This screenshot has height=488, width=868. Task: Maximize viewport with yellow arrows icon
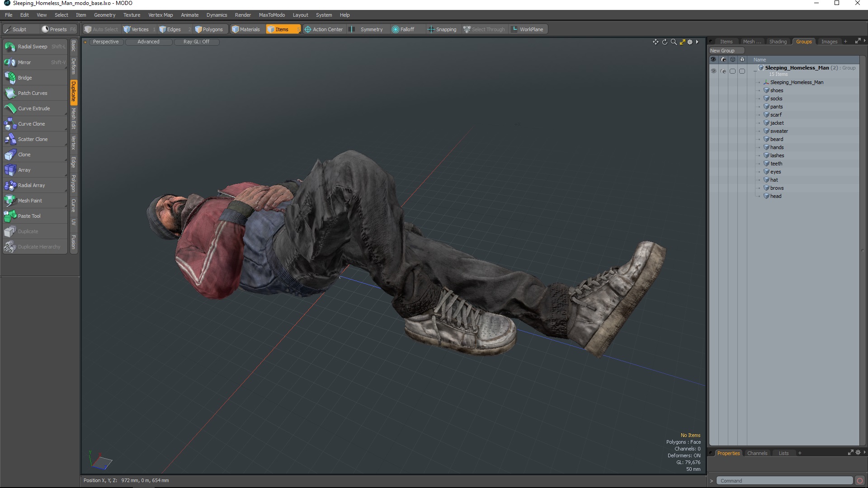click(682, 42)
